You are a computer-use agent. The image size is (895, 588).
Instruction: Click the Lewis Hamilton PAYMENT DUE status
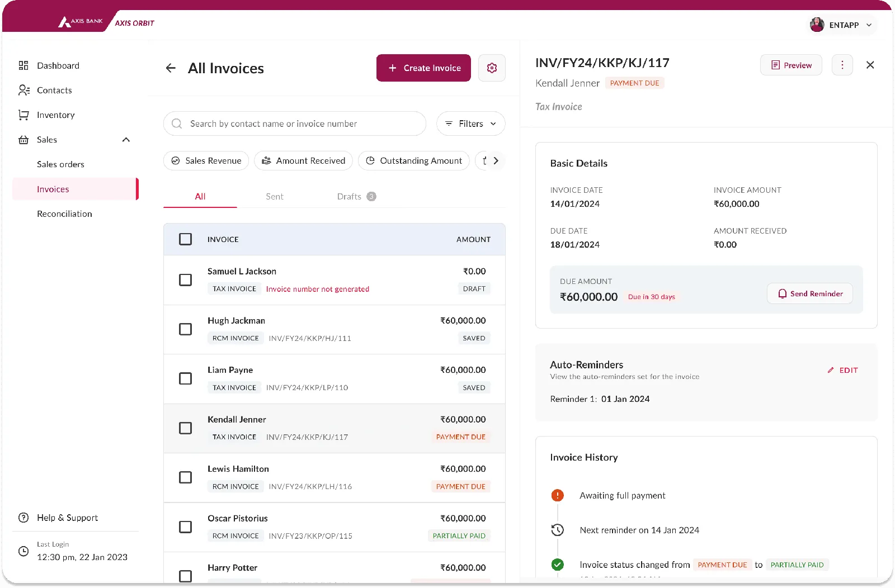(x=460, y=486)
